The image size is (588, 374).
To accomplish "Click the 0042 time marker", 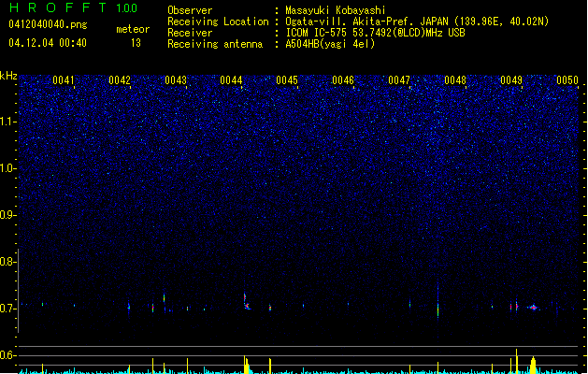I will click(120, 80).
